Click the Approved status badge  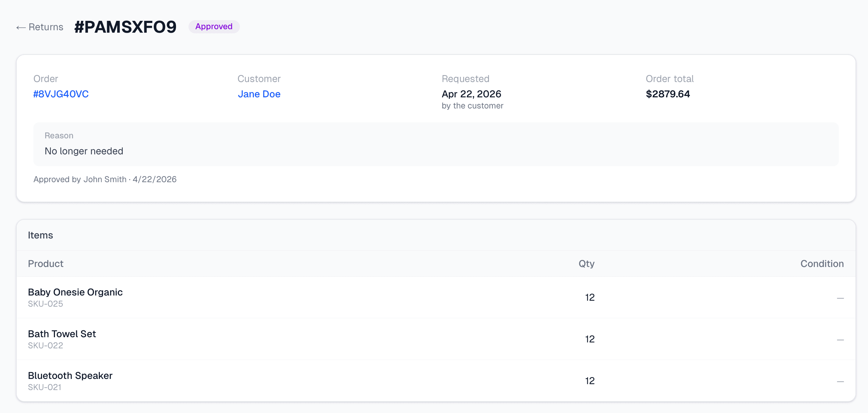(x=214, y=26)
